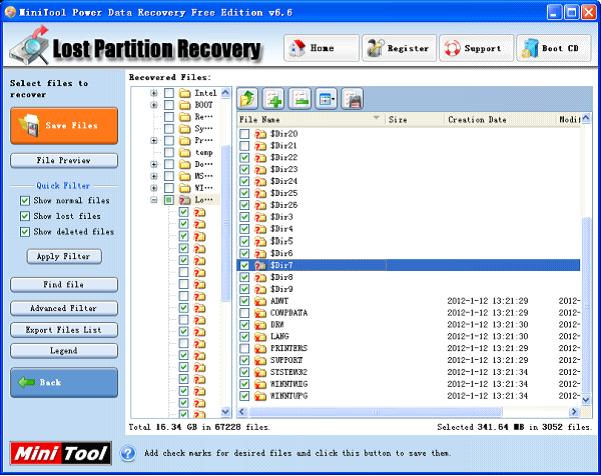Check the $Dir20 checkbox
Screen dimensions: 601x476
(x=244, y=134)
